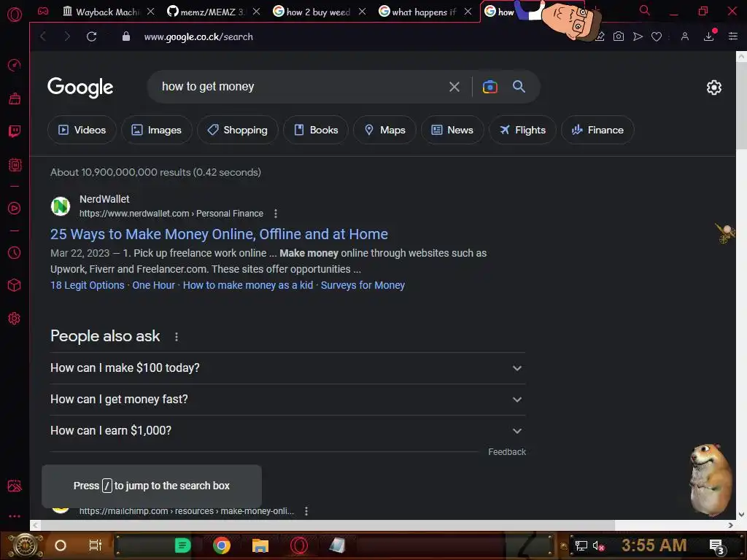Add page to bookmarks with heart icon
This screenshot has width=747, height=560.
[x=657, y=36]
